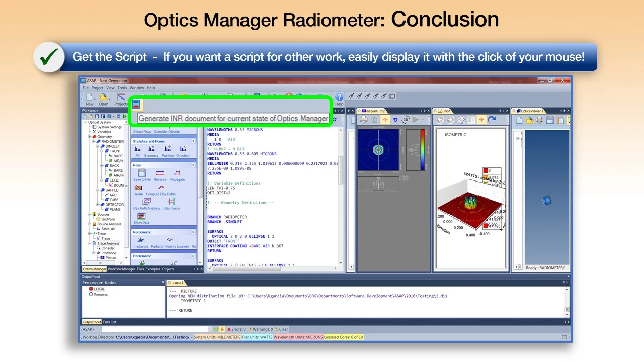
Task: Click the 3D rotate icon in displa01.tmp
Action: (406, 120)
